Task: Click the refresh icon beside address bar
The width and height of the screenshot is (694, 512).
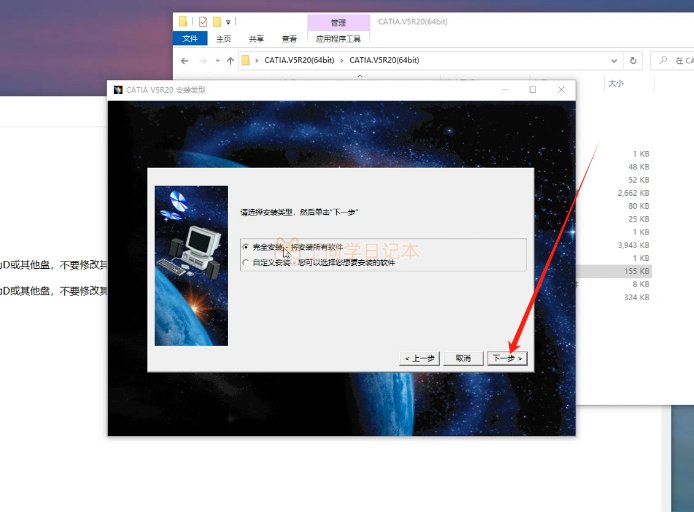Action: [x=634, y=61]
